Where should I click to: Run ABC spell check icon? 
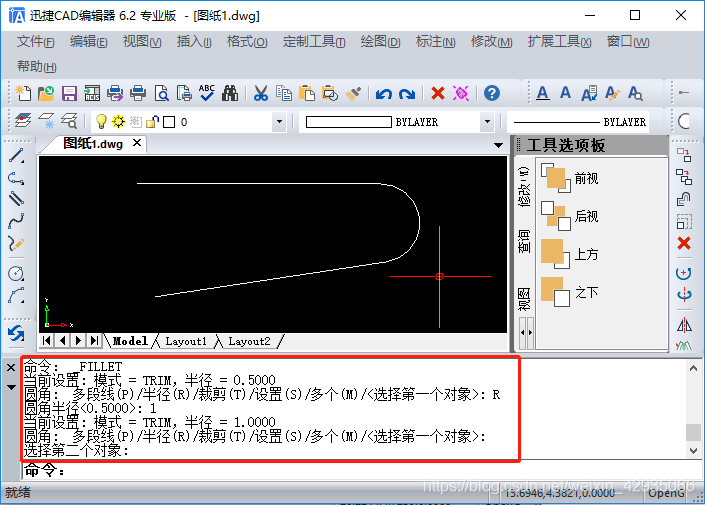pyautogui.click(x=207, y=93)
